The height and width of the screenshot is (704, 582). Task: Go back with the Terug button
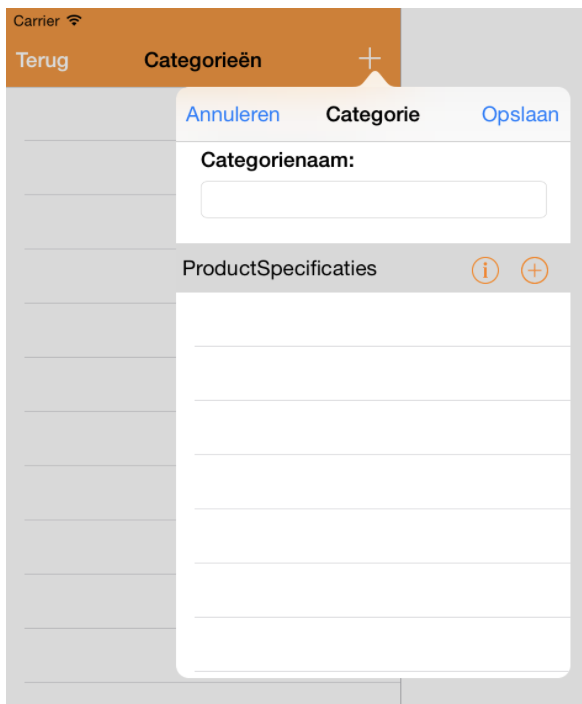pyautogui.click(x=42, y=60)
